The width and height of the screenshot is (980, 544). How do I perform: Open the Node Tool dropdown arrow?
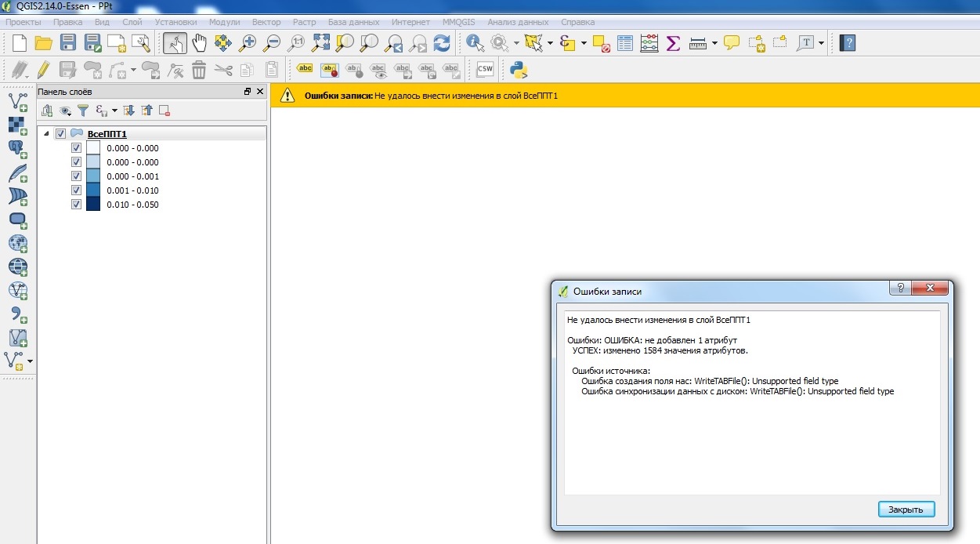click(x=134, y=70)
